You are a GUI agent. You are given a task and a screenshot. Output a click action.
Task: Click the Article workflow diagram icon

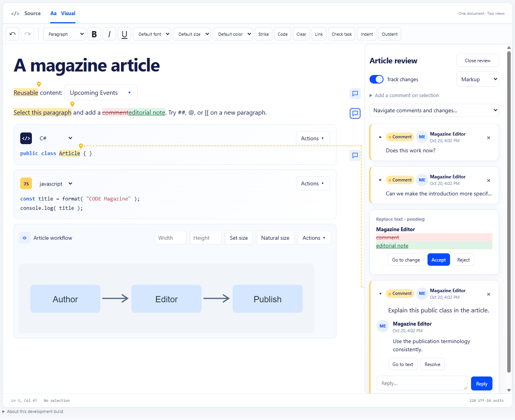coord(25,238)
